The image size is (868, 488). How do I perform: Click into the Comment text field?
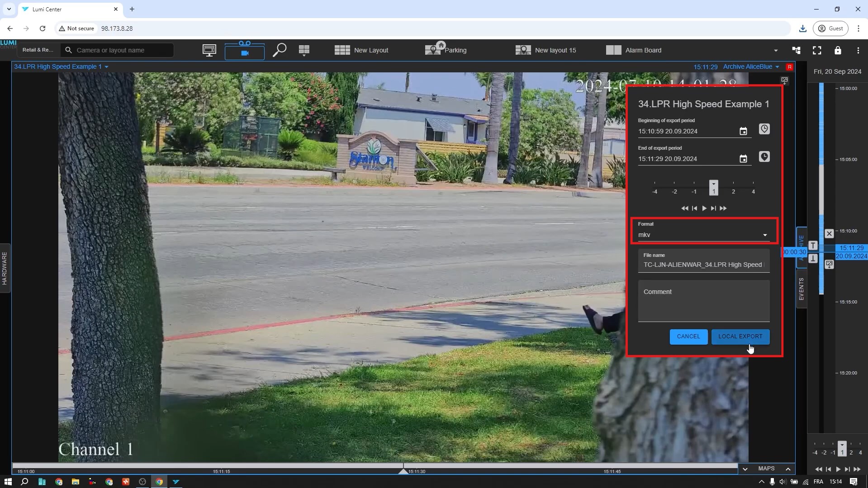(703, 301)
